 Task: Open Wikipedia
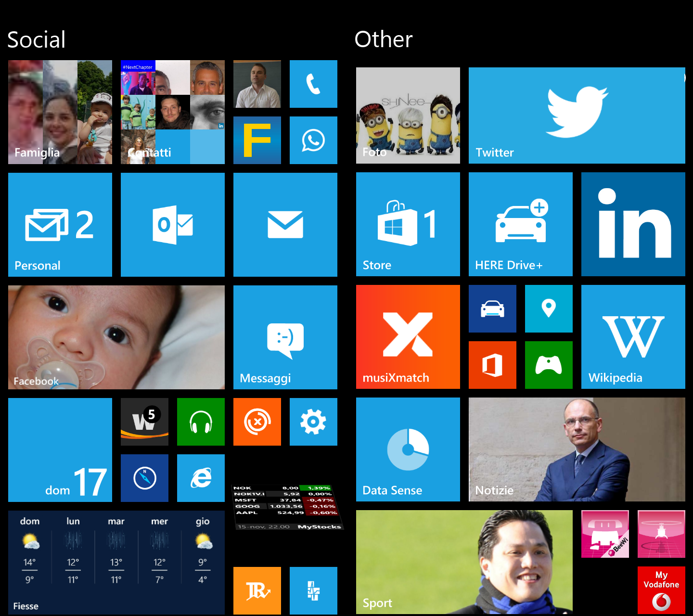[x=633, y=336]
